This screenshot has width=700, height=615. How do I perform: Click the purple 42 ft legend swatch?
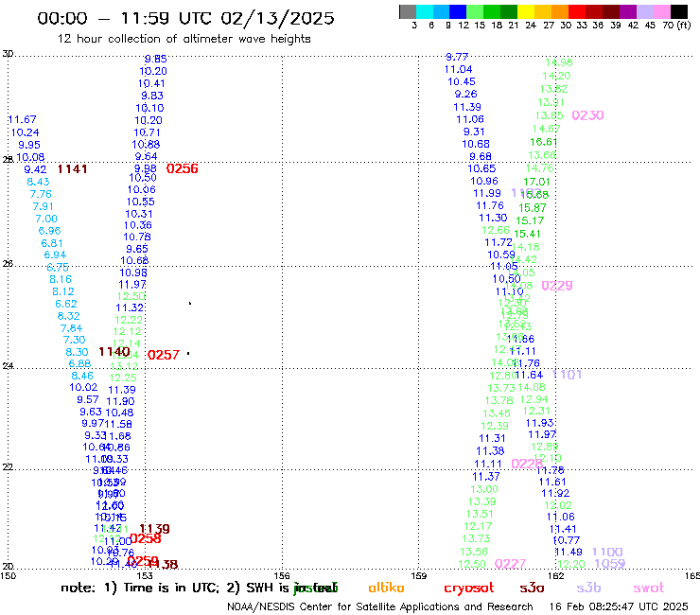[628, 11]
